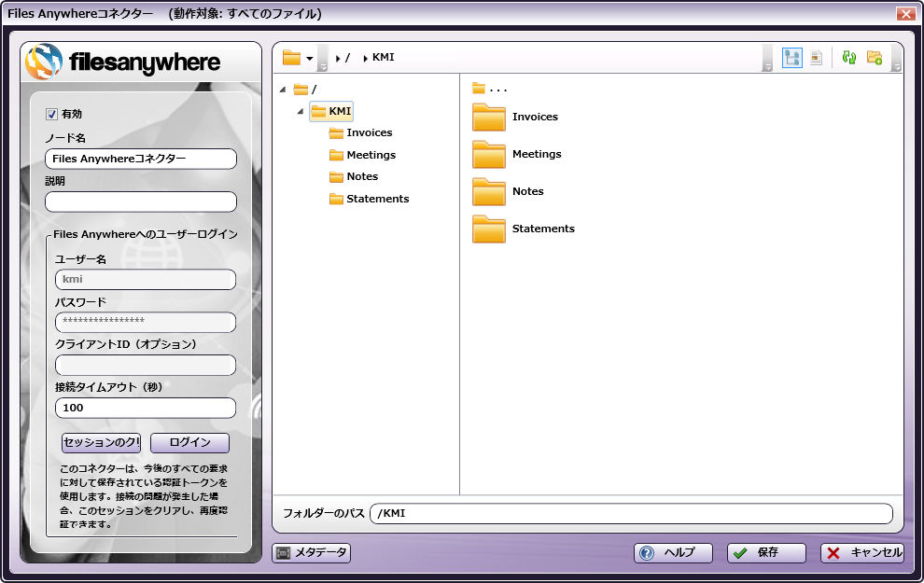Click the Invoices label in right pane

535,118
